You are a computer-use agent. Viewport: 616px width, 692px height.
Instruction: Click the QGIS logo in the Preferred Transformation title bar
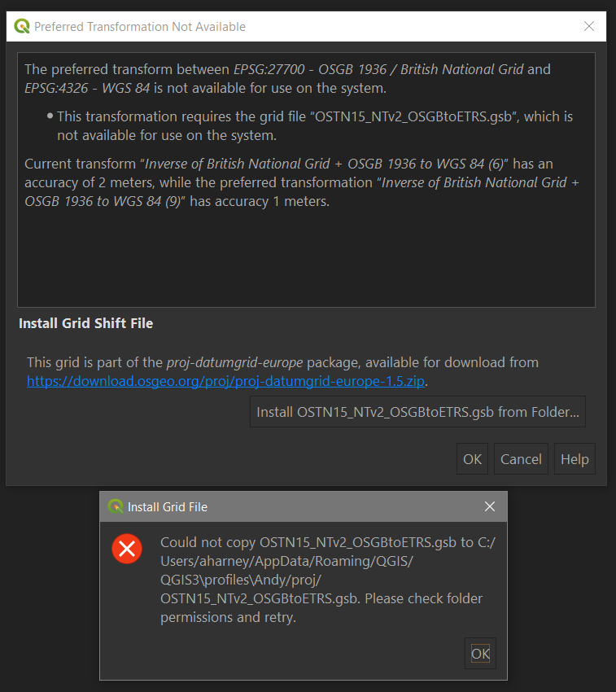(22, 27)
